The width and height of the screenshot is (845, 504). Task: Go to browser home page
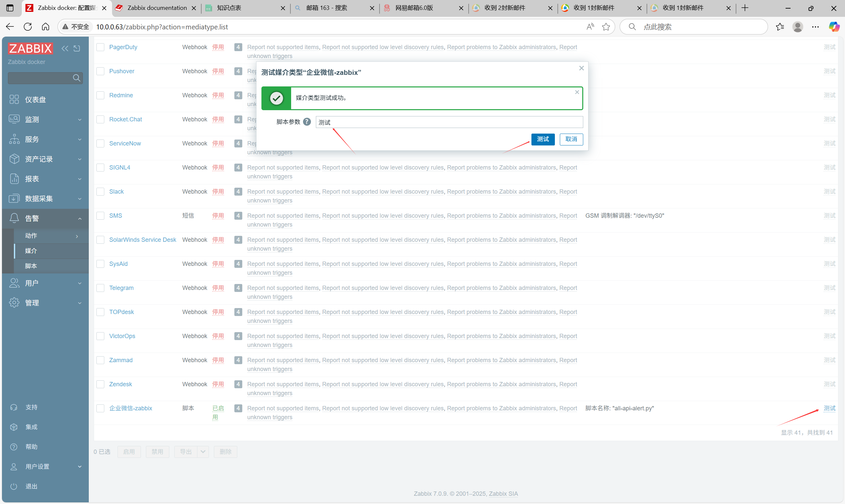pos(46,27)
